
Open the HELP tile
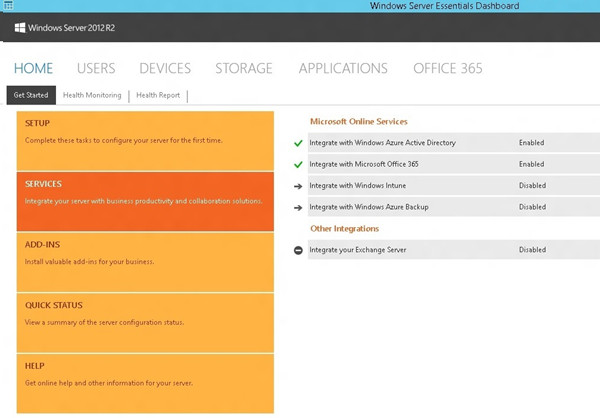(x=145, y=384)
